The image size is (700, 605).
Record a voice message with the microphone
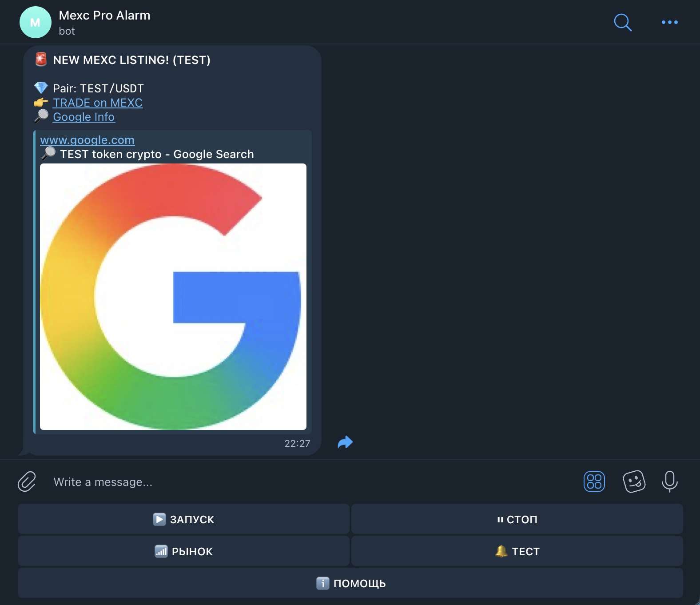pos(669,482)
